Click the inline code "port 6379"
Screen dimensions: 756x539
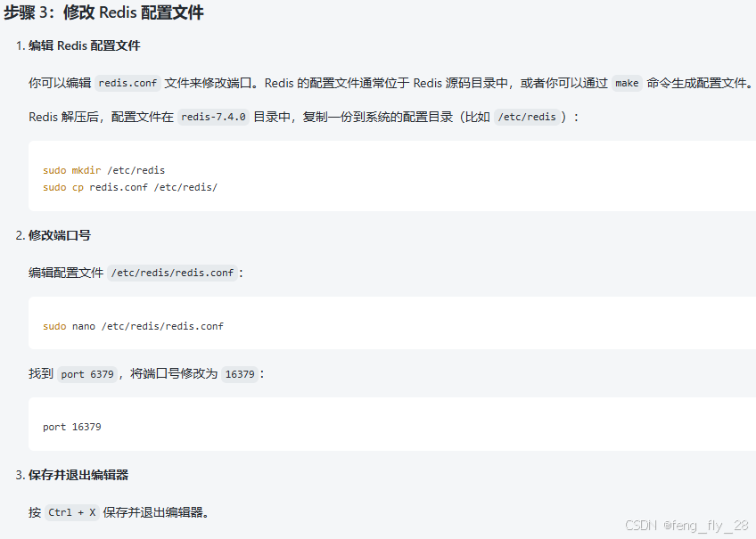pos(87,374)
